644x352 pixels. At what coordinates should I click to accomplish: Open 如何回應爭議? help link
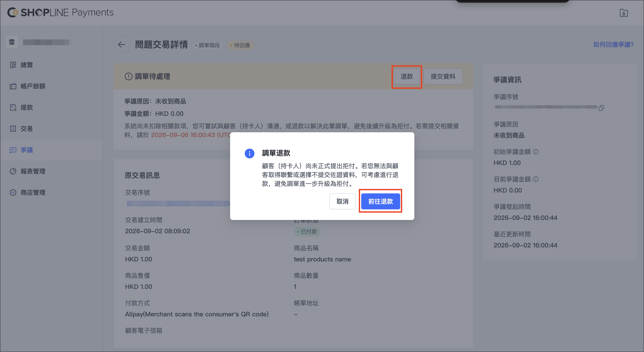[613, 45]
